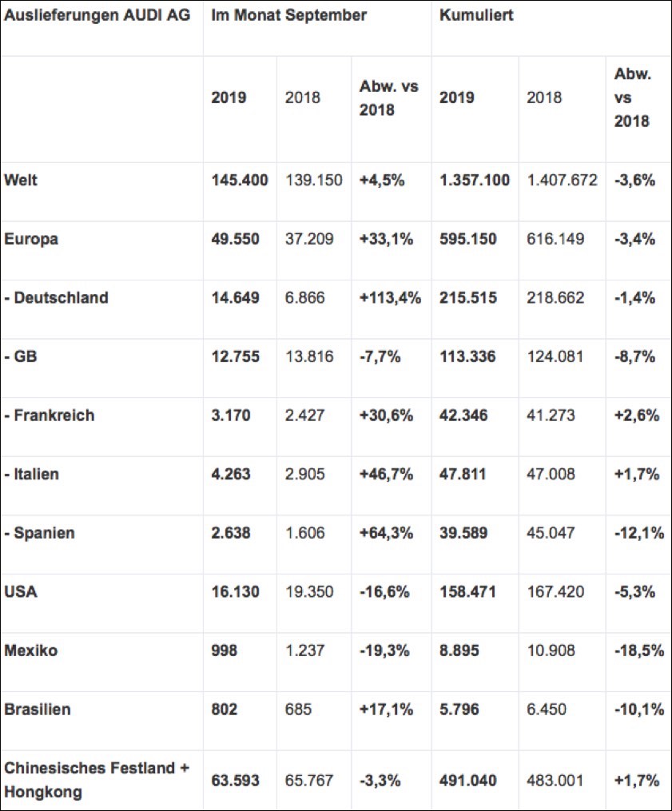The height and width of the screenshot is (811, 672).
Task: Select the 'Welt' row label
Action: click(21, 180)
